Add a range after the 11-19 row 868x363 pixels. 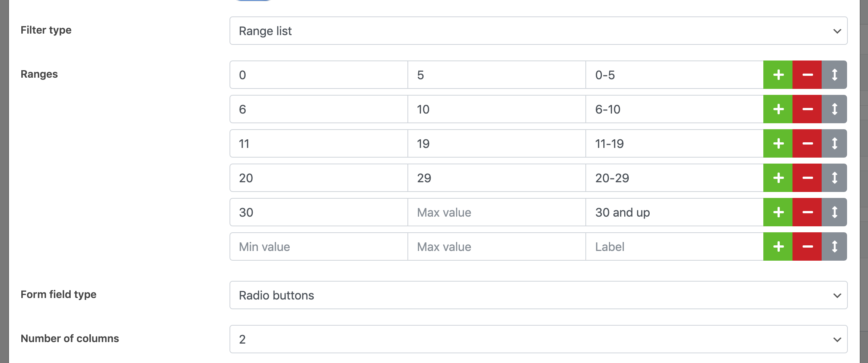(778, 143)
